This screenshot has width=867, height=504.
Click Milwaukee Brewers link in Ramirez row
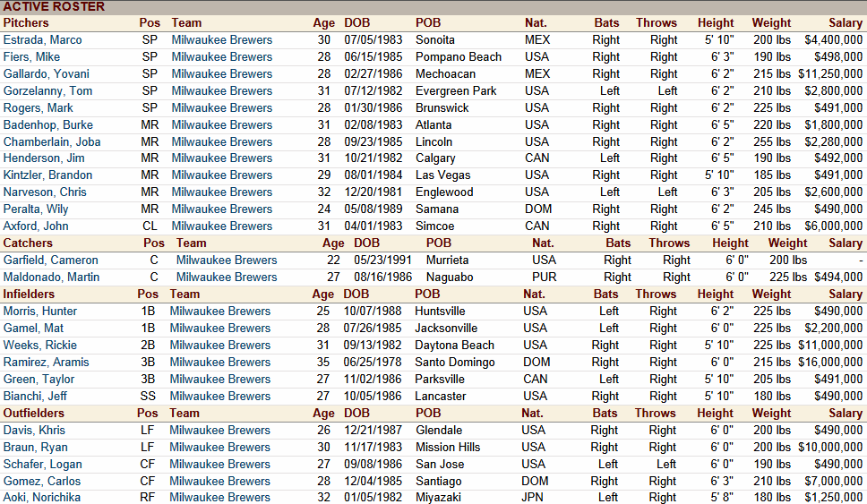[x=220, y=363]
